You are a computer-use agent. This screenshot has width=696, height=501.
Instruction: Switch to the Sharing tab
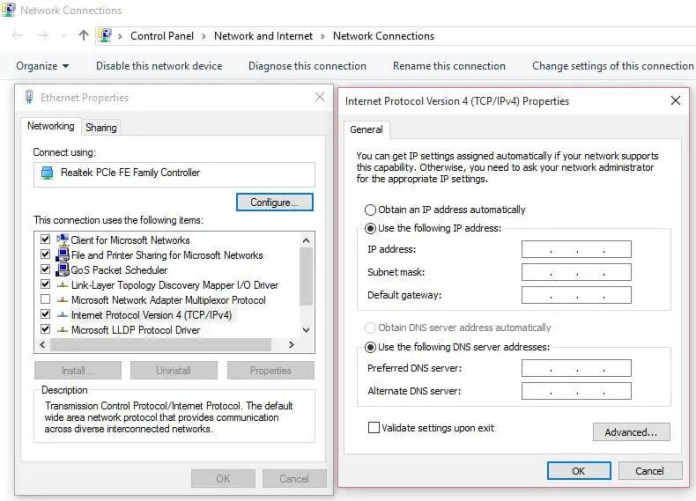101,127
